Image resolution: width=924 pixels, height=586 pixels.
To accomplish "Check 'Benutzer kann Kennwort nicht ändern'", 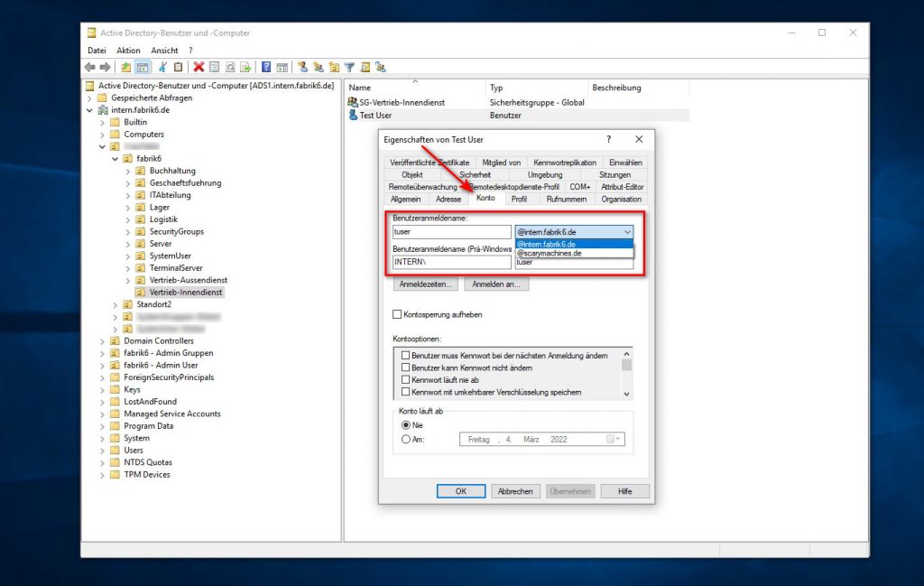I will pos(405,367).
